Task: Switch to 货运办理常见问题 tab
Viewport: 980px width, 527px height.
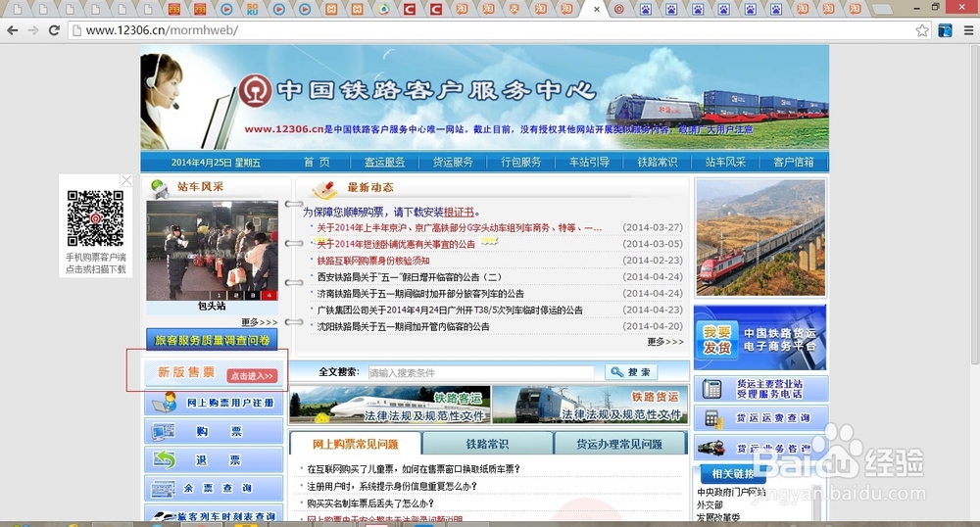Action: tap(619, 444)
